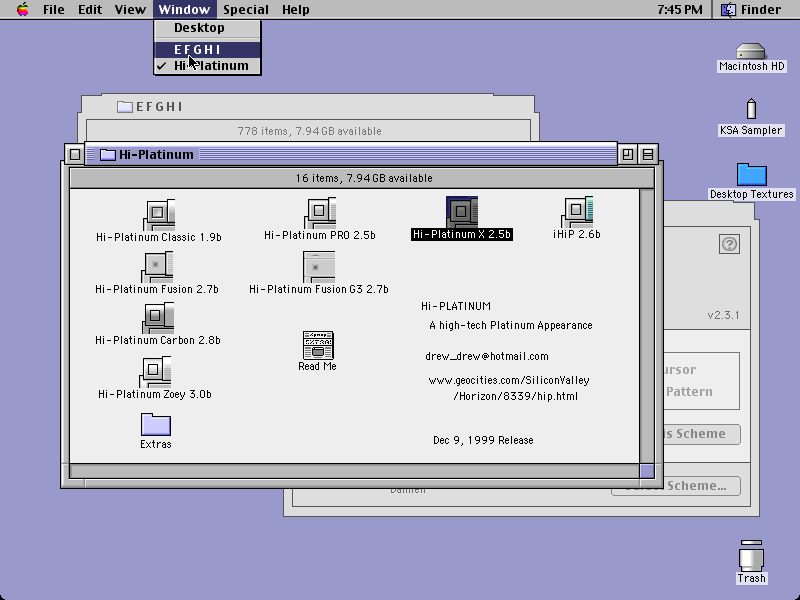Click the help question mark button
This screenshot has height=600, width=800.
729,244
